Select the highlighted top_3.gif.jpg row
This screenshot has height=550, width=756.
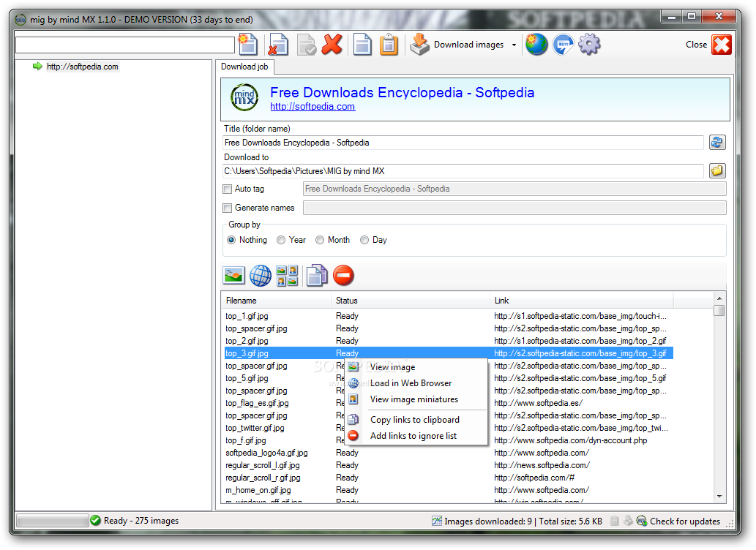449,353
